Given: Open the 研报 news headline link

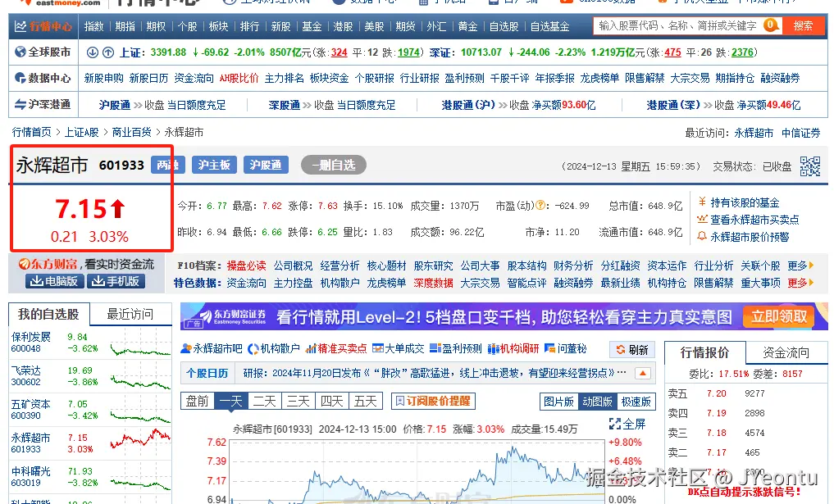Looking at the screenshot, I should pyautogui.click(x=429, y=373).
